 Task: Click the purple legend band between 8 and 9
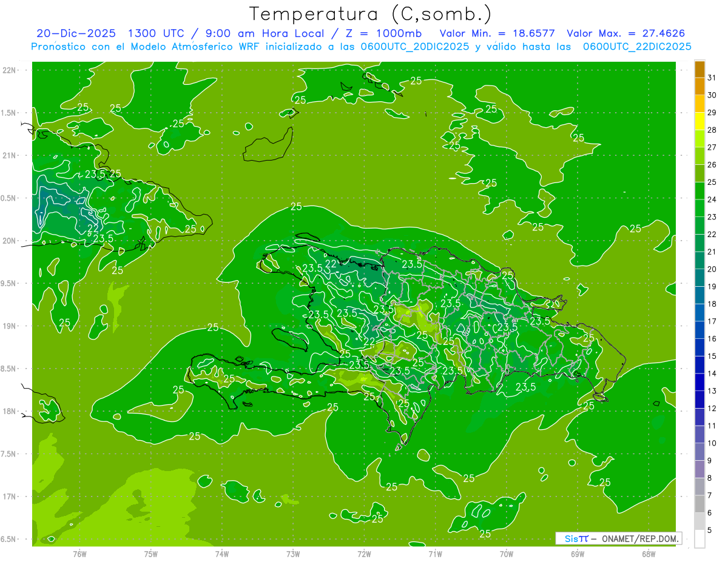click(699, 469)
